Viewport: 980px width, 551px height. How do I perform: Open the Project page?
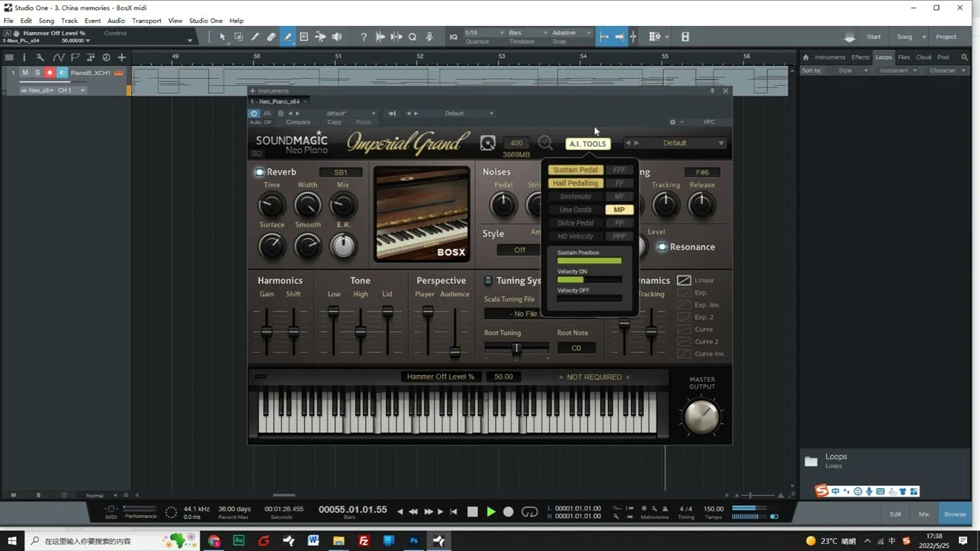(946, 37)
